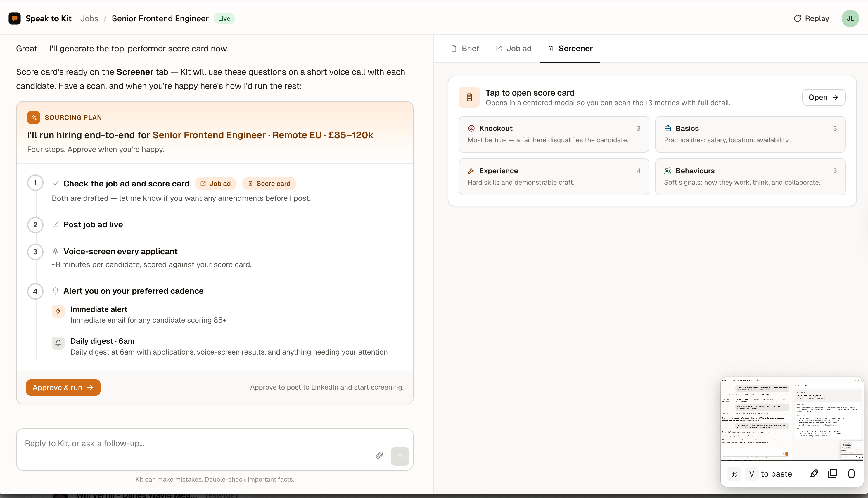Click the Experience wrench icon
Image resolution: width=868 pixels, height=498 pixels.
tap(471, 171)
